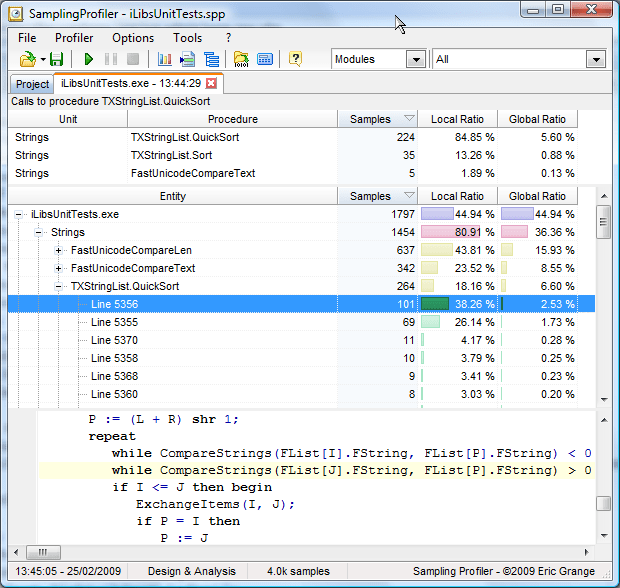
Task: Select caller row TXStringList.QuickSort
Action: (293, 137)
